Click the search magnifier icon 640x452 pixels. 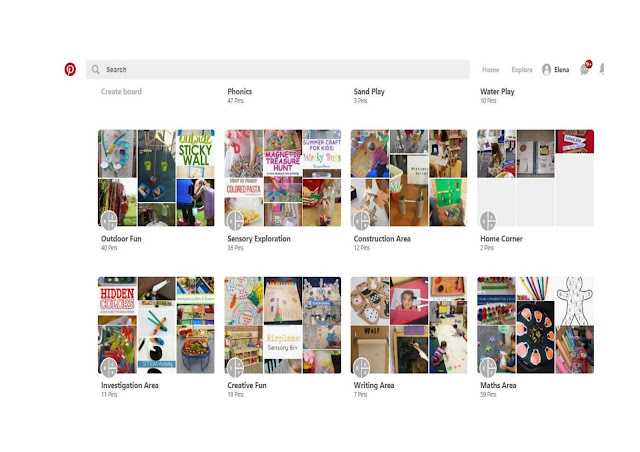(96, 70)
